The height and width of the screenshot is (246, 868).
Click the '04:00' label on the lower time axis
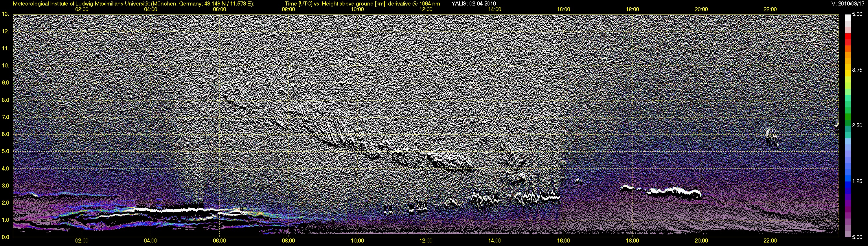point(151,241)
